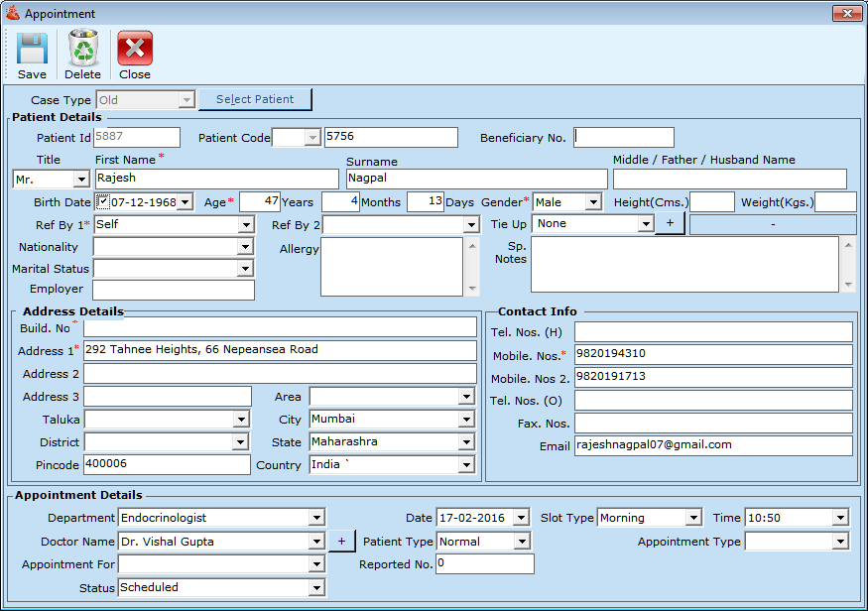The height and width of the screenshot is (611, 868).
Task: Open the City dropdown showing Mumbai
Action: click(x=466, y=420)
